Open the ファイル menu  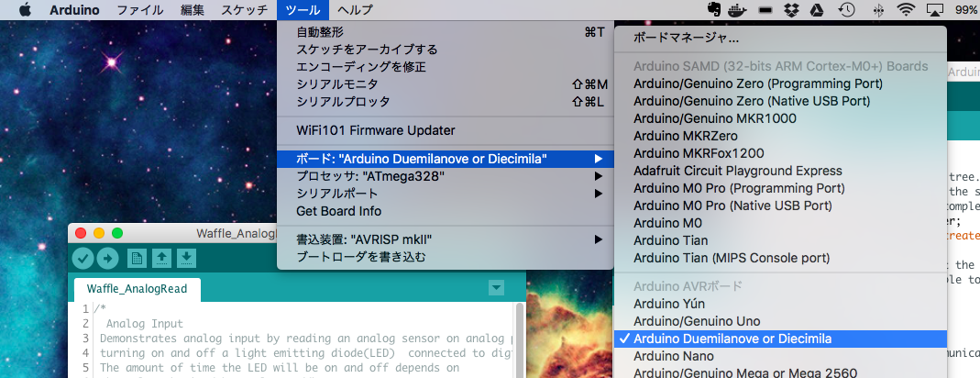click(x=140, y=10)
